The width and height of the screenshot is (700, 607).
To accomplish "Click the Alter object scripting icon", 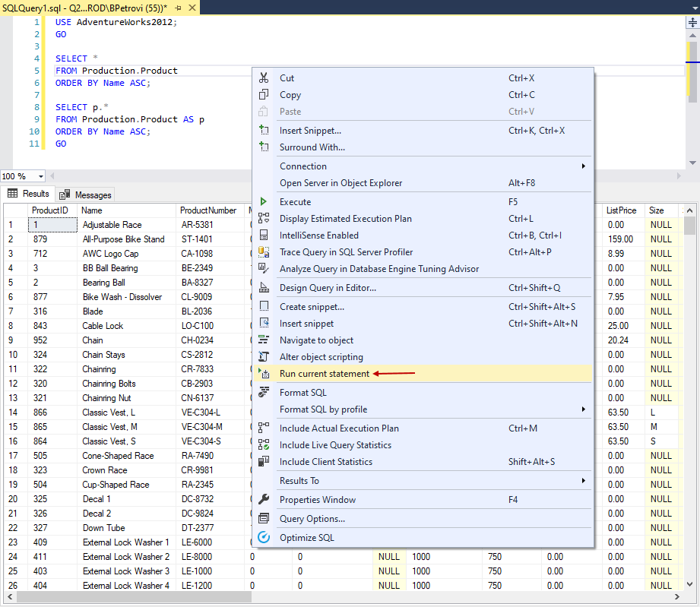I will pyautogui.click(x=264, y=356).
